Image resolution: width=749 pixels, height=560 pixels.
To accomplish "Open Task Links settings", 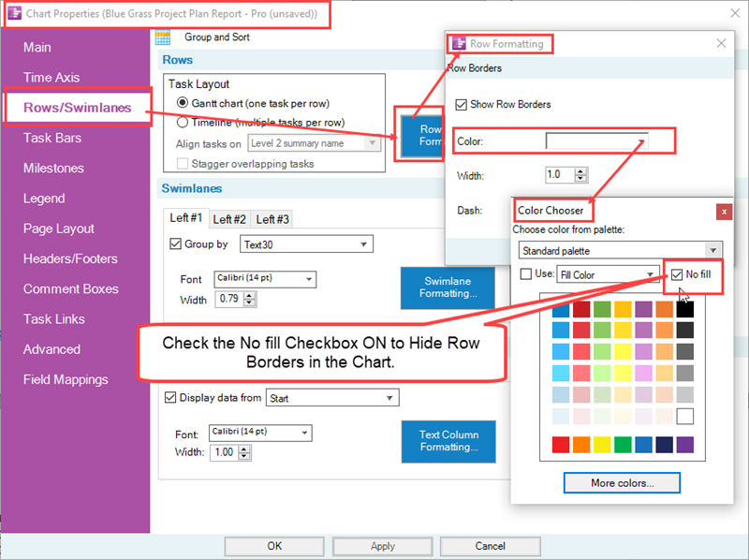I will coord(54,318).
